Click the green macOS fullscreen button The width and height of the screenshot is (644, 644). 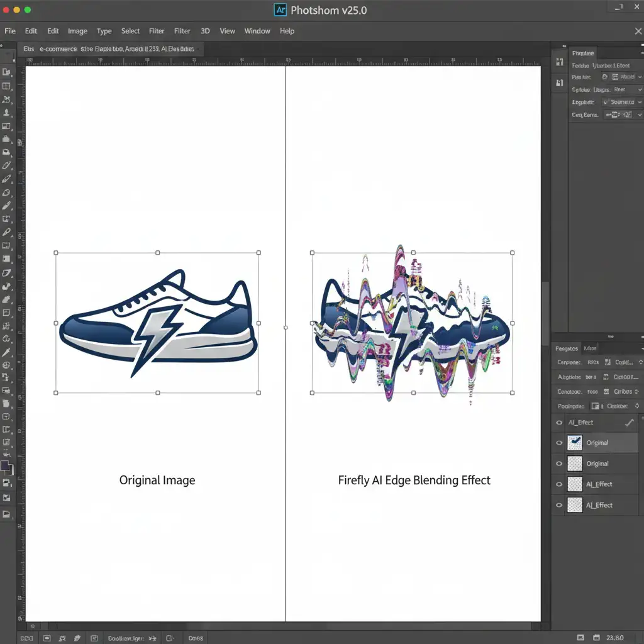pyautogui.click(x=28, y=11)
